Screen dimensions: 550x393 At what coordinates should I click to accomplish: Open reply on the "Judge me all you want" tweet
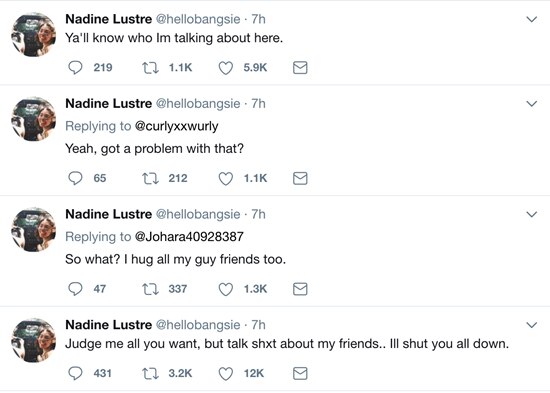pos(75,373)
